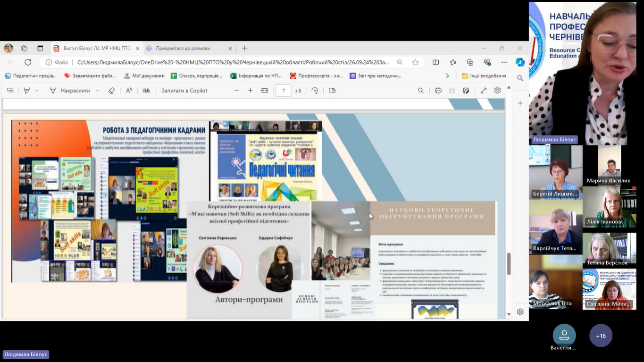Open the PDF table of contents panel
644x362 pixels.
(10, 91)
